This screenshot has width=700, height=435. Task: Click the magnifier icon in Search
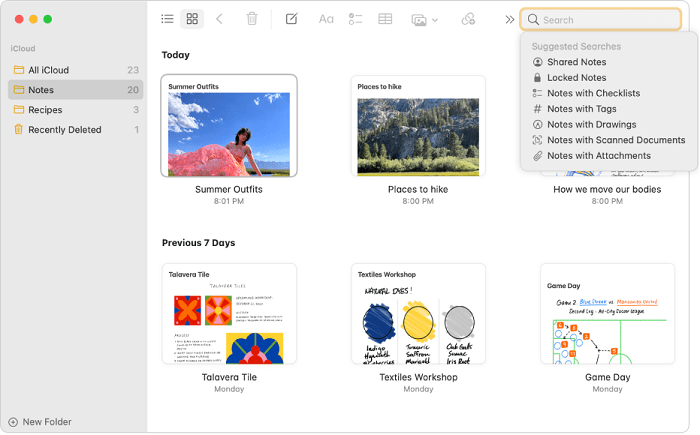point(533,20)
